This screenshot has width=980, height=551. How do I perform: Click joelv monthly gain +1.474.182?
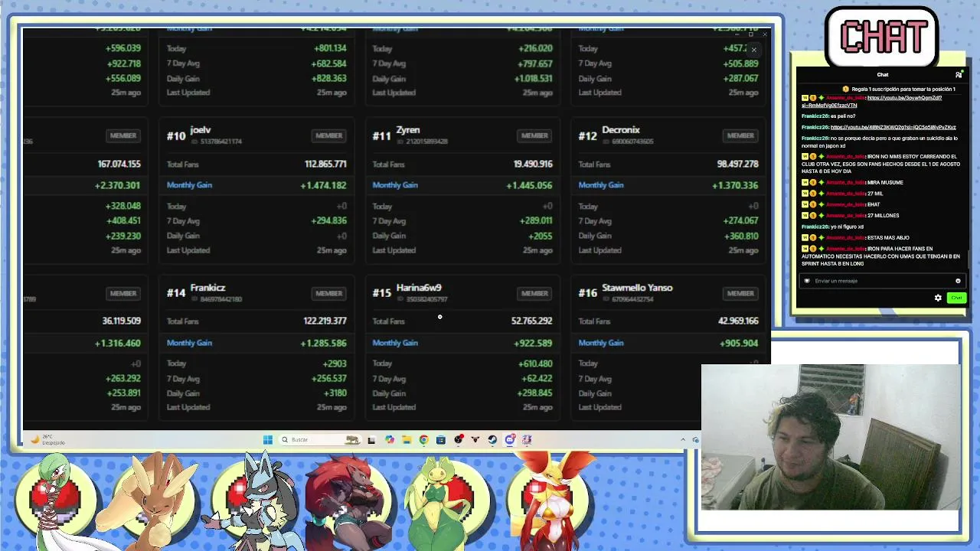[323, 185]
